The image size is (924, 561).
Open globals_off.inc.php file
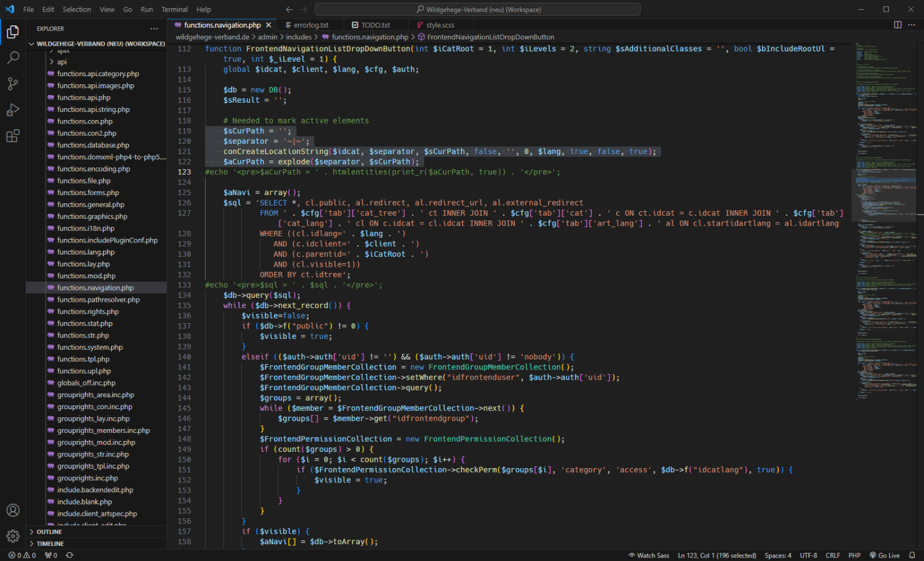point(86,383)
